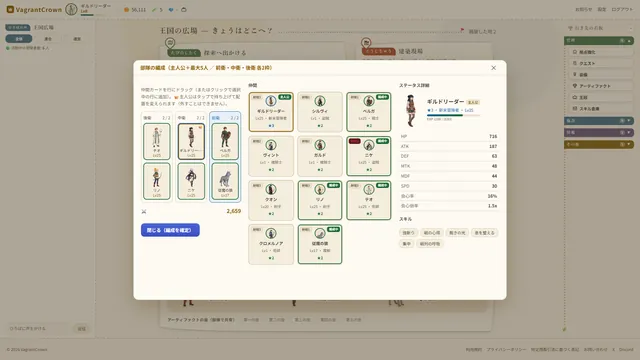Click the bag icon in the header
Screen dimensions: 640x360
[x=184, y=10]
